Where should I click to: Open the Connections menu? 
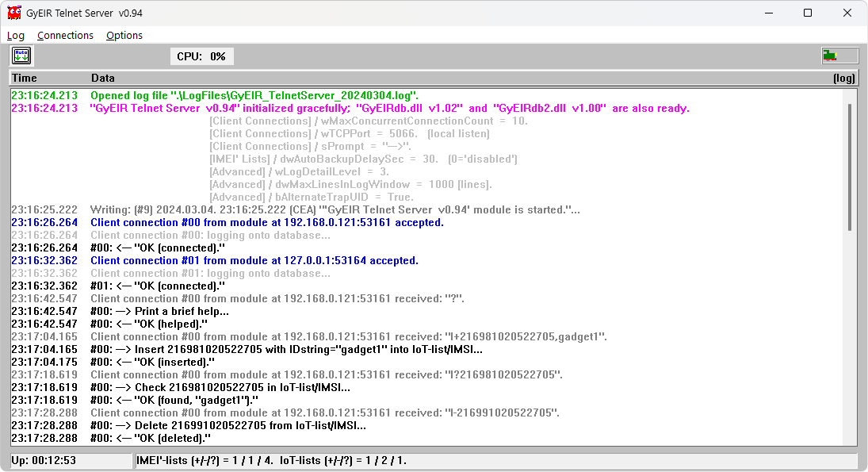tap(65, 36)
